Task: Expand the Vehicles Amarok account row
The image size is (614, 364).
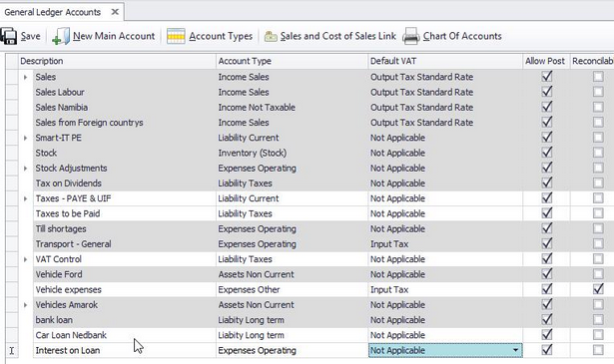Action: tap(25, 305)
